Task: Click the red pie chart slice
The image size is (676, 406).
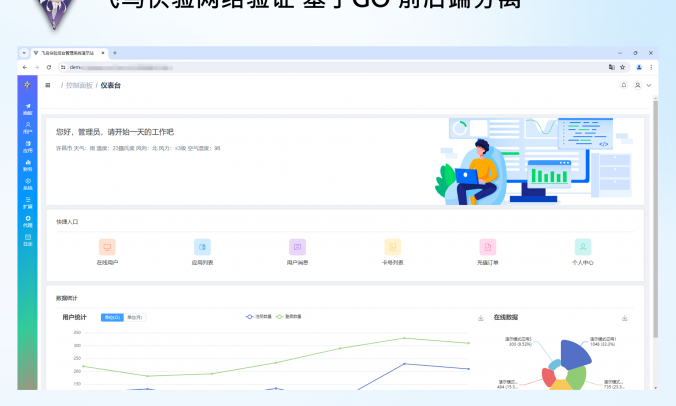Action: click(x=548, y=378)
